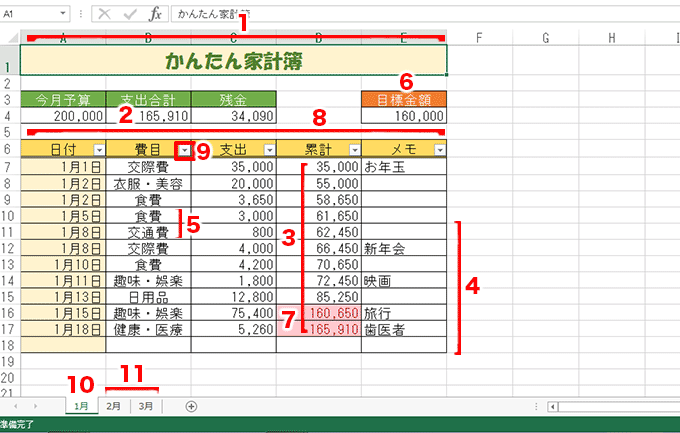Click the fx Insert Function icon

coord(155,14)
